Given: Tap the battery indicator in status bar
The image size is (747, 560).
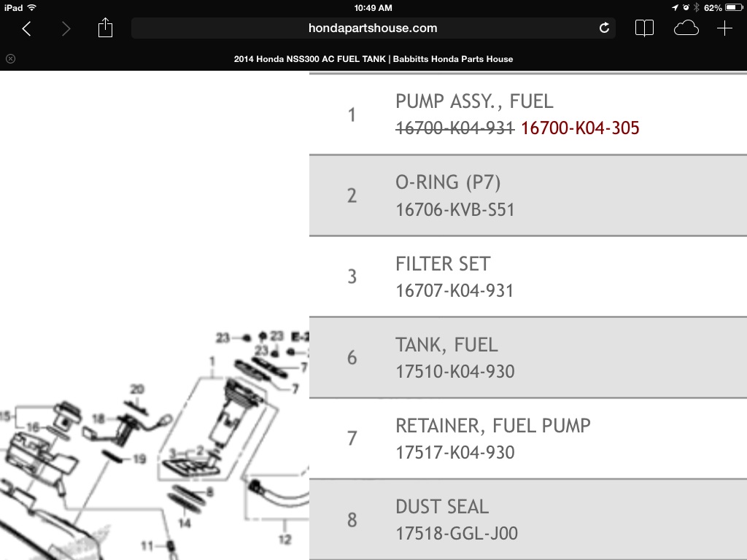Looking at the screenshot, I should (x=734, y=7).
